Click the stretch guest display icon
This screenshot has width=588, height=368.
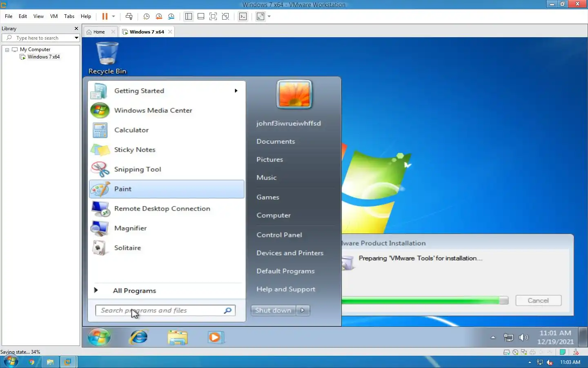coord(260,16)
